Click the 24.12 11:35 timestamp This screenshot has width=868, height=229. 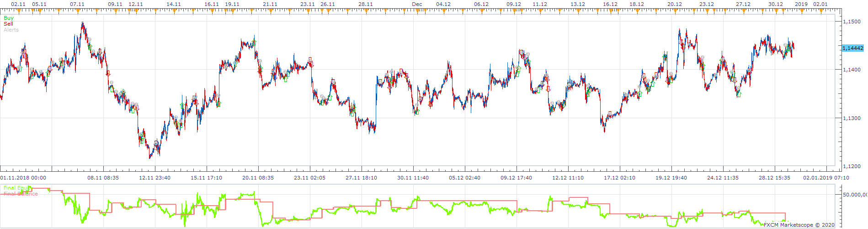(723, 178)
